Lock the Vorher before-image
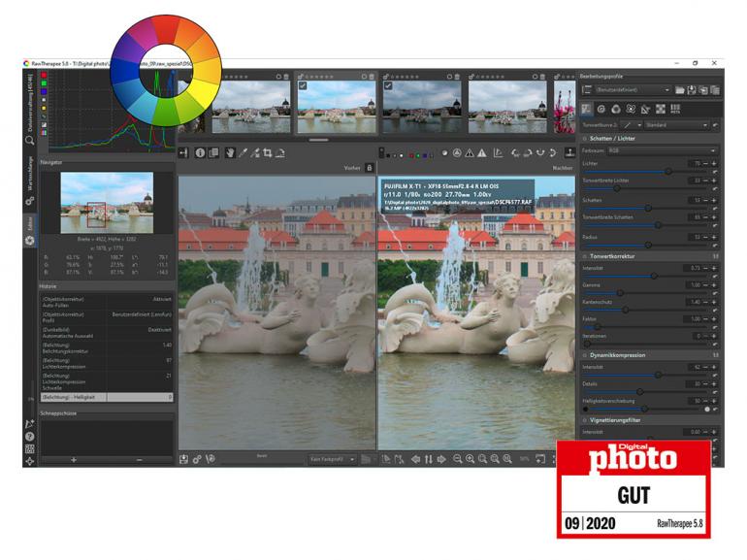 click(x=370, y=168)
